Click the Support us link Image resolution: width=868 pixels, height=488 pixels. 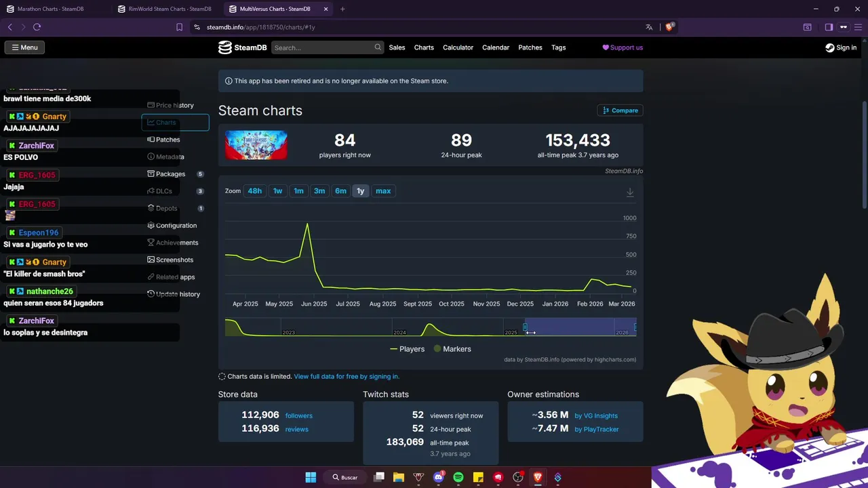[623, 47]
